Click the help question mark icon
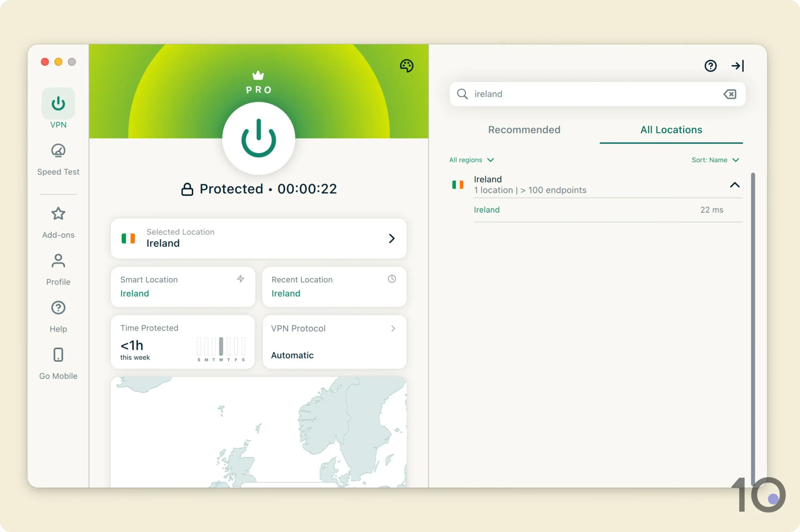Image resolution: width=800 pixels, height=532 pixels. tap(710, 66)
